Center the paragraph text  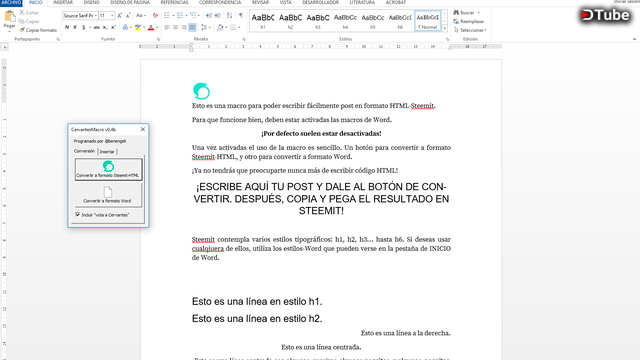[x=176, y=27]
